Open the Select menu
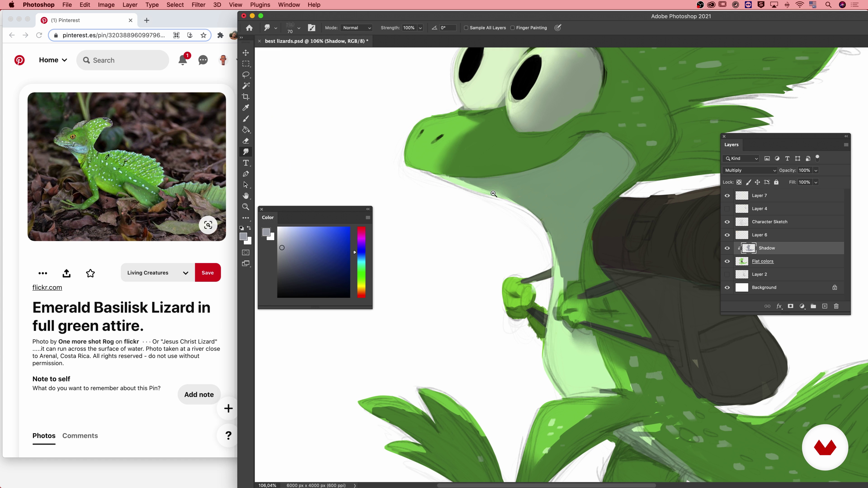The height and width of the screenshot is (488, 868). click(x=175, y=5)
